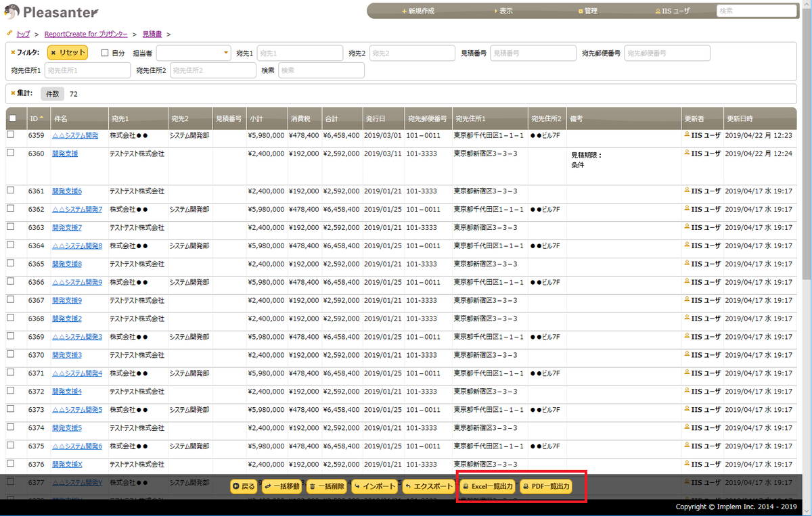This screenshot has height=516, width=812.
Task: Click the 件数 aggregate button
Action: coord(53,94)
